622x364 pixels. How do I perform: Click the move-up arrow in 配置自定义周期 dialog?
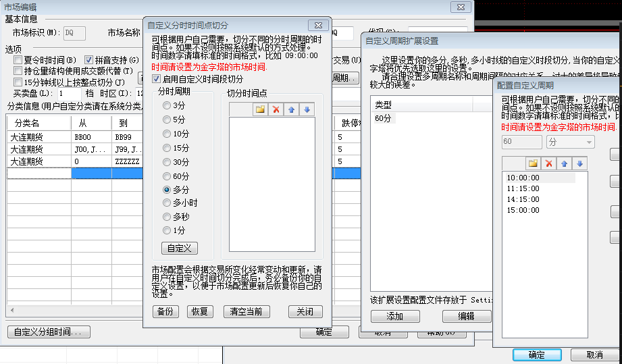(x=564, y=163)
